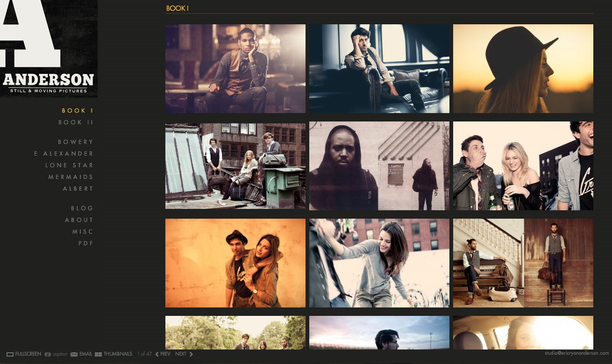Click the Prev left chevron arrow
Screen dimensions: 612x364
pyautogui.click(x=157, y=355)
